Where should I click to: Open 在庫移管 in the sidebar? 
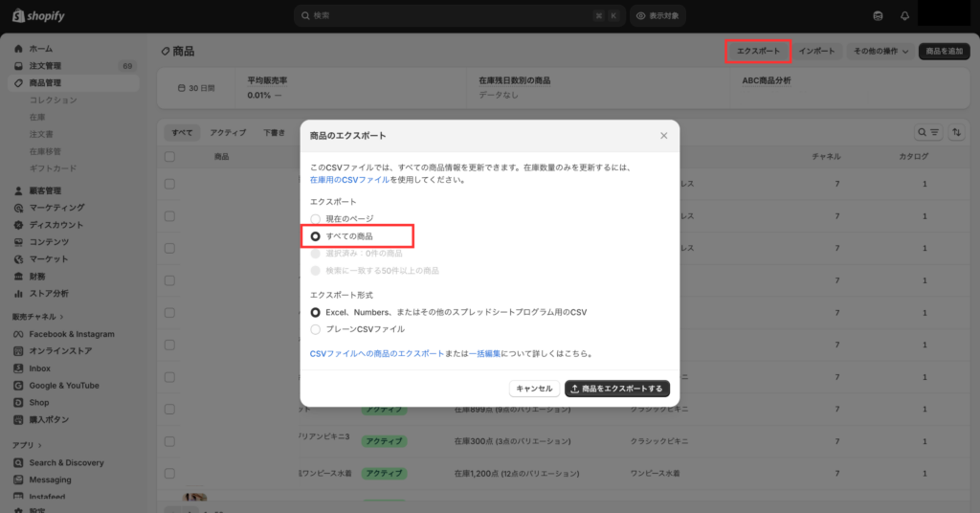point(45,151)
